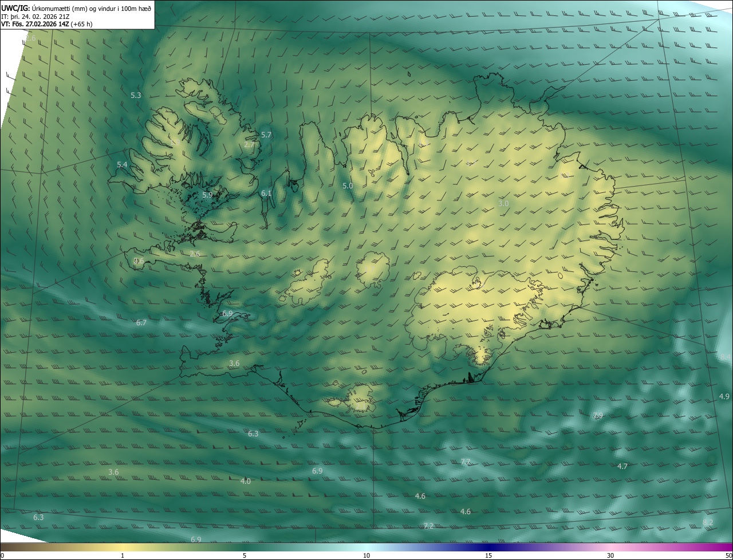
Task: Click the map value 8.4
Action: coord(726,357)
